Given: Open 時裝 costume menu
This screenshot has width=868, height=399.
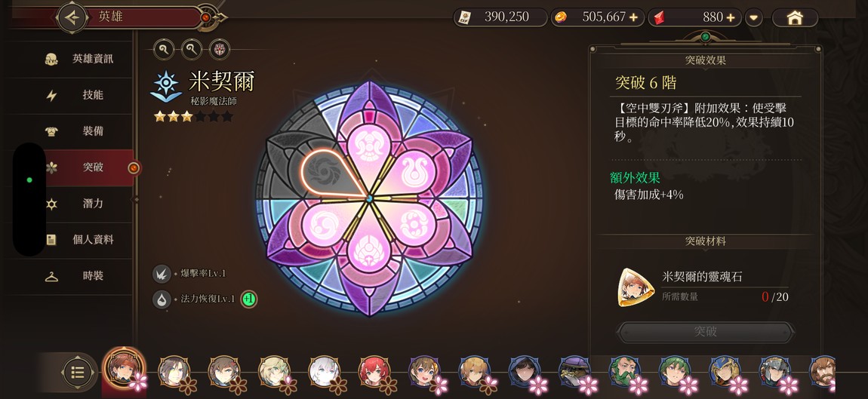Looking at the screenshot, I should (88, 275).
